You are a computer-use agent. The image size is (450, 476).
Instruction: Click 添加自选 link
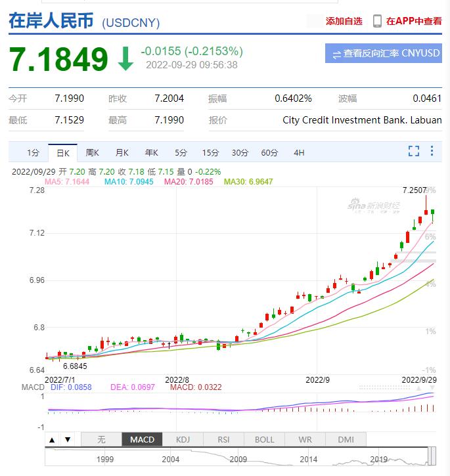click(x=344, y=21)
